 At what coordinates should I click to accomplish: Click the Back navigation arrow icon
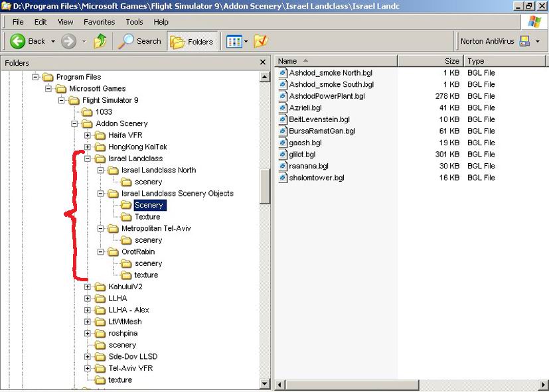pos(18,41)
